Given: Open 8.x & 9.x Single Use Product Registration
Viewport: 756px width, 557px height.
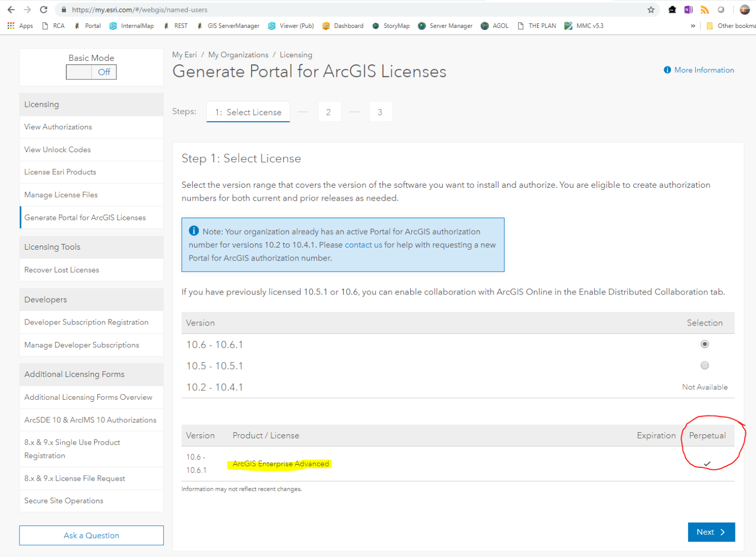Looking at the screenshot, I should [x=91, y=449].
